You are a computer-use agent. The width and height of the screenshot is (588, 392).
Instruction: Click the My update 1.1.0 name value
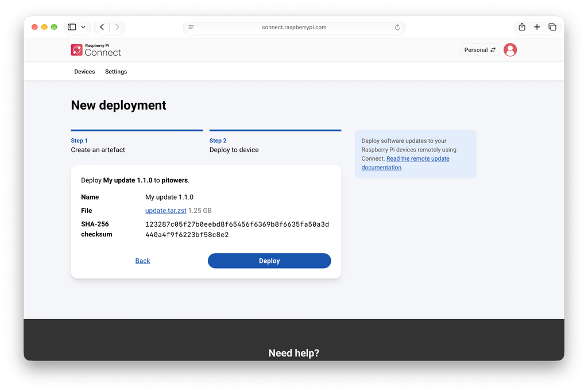[169, 197]
